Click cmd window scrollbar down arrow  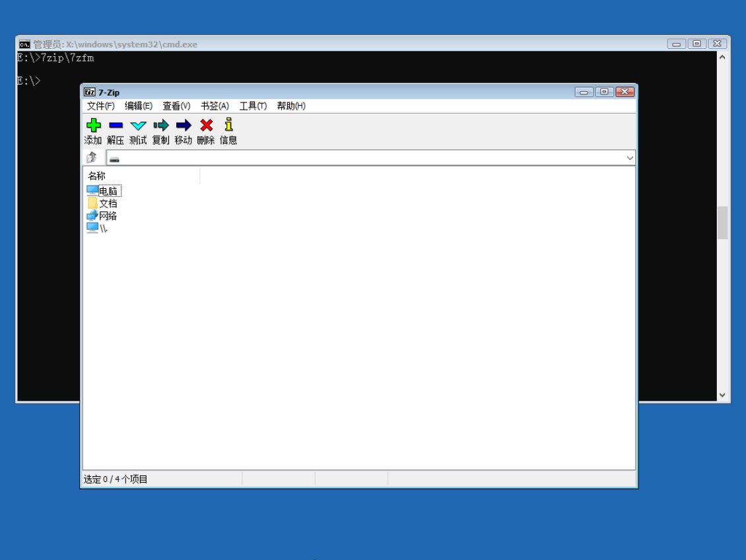722,395
